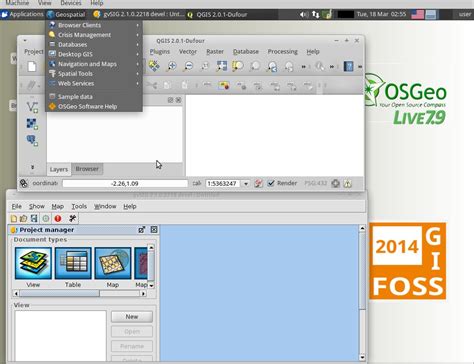Click the New button in gvSIG
Image resolution: width=474 pixels, height=364 pixels.
132,317
